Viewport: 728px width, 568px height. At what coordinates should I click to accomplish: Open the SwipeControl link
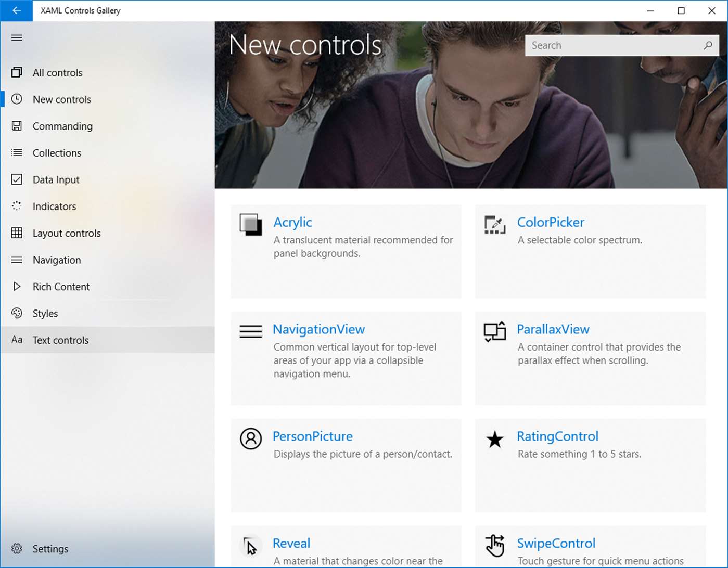pos(556,544)
